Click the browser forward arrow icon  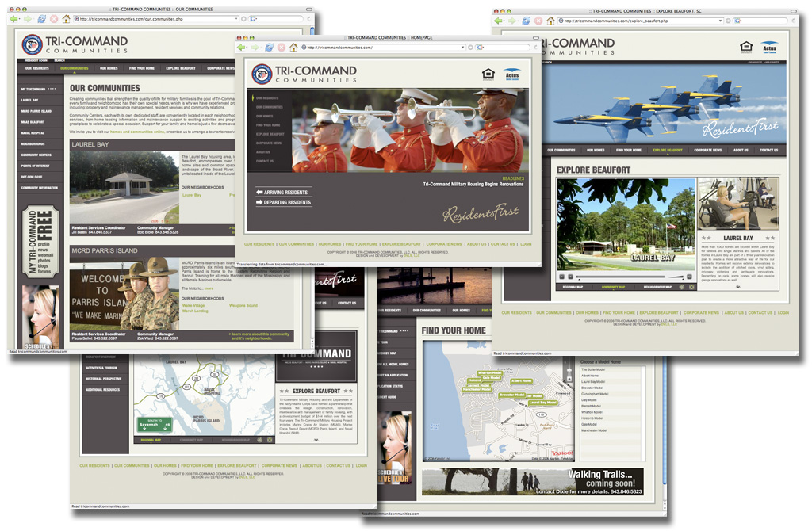pos(255,47)
